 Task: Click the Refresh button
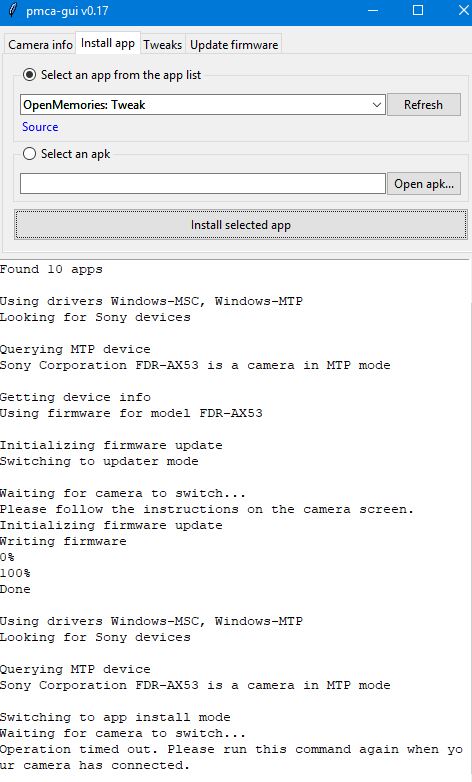424,105
